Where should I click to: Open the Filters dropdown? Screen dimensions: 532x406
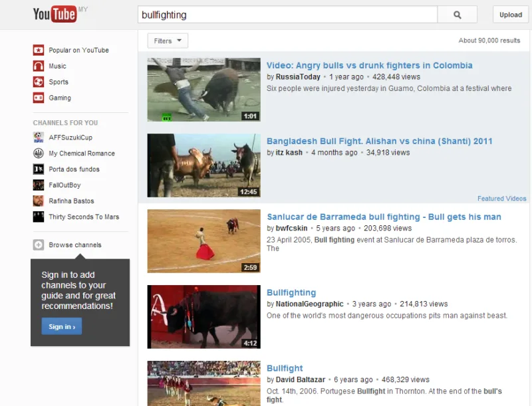tap(168, 41)
